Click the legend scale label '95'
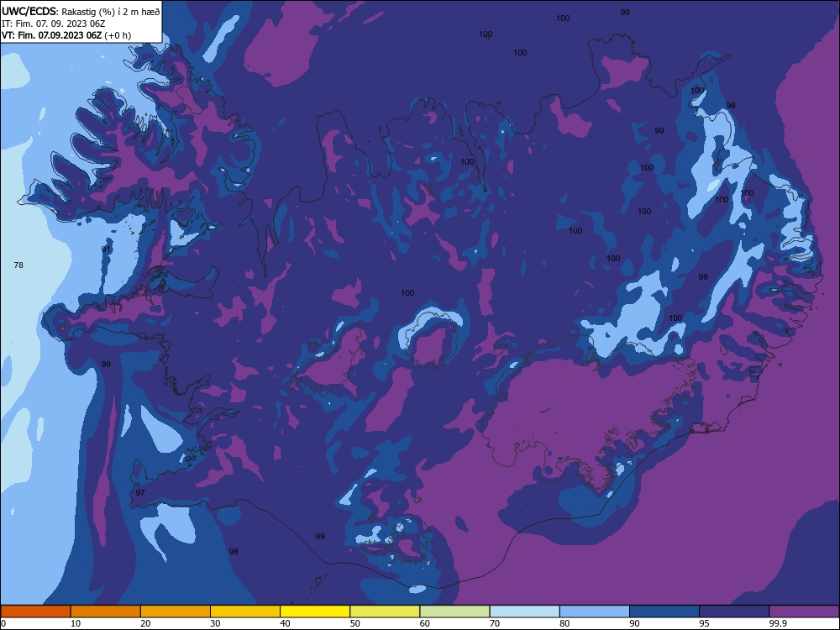The height and width of the screenshot is (630, 840). [x=705, y=623]
